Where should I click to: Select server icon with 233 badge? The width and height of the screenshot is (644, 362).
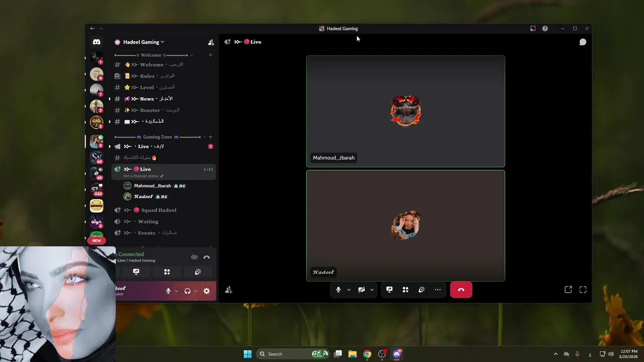click(x=97, y=190)
